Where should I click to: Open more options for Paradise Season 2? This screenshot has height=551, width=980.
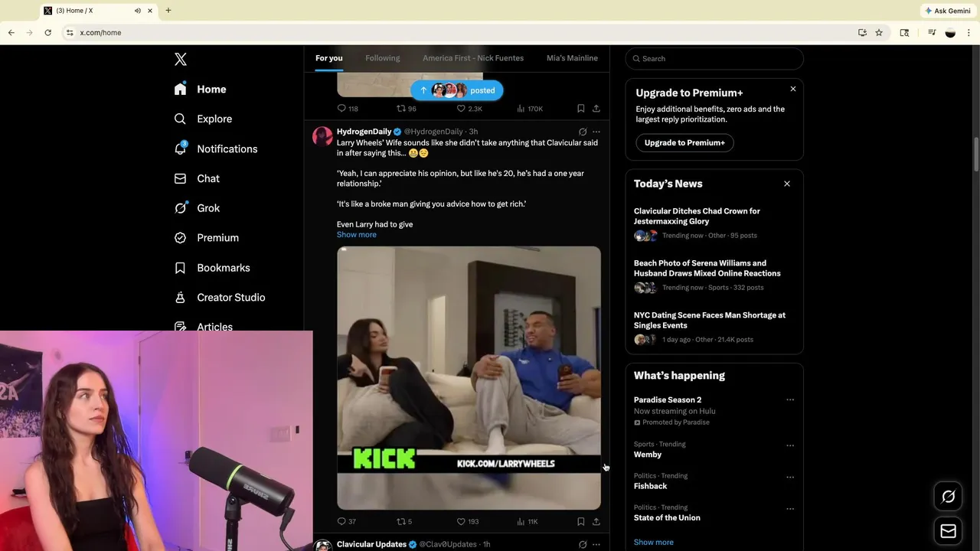[x=790, y=399]
